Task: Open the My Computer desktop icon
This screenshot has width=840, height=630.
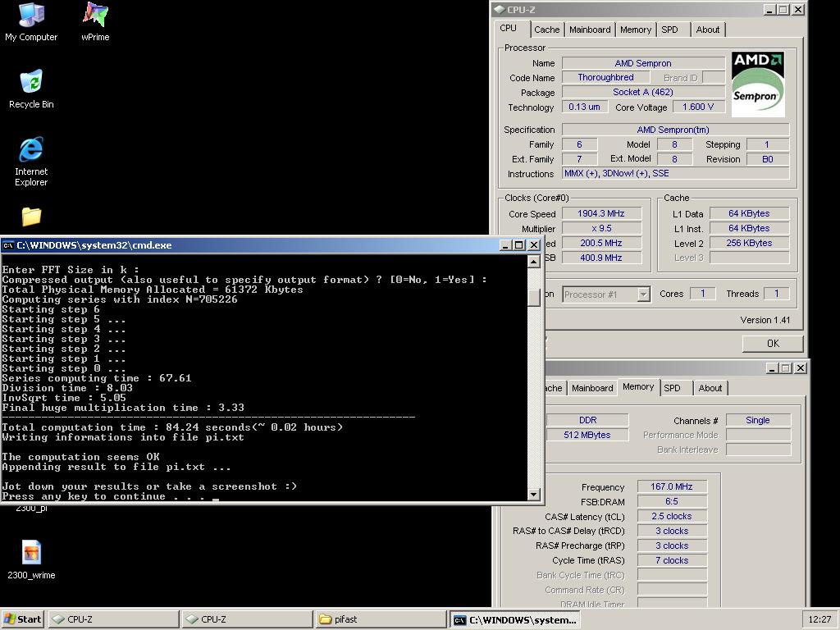Action: (x=31, y=22)
